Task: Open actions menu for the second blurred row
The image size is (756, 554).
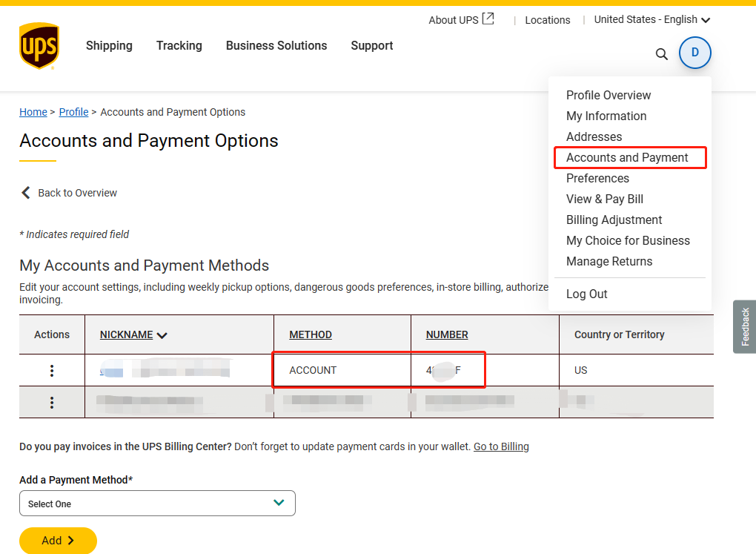Action: [52, 402]
